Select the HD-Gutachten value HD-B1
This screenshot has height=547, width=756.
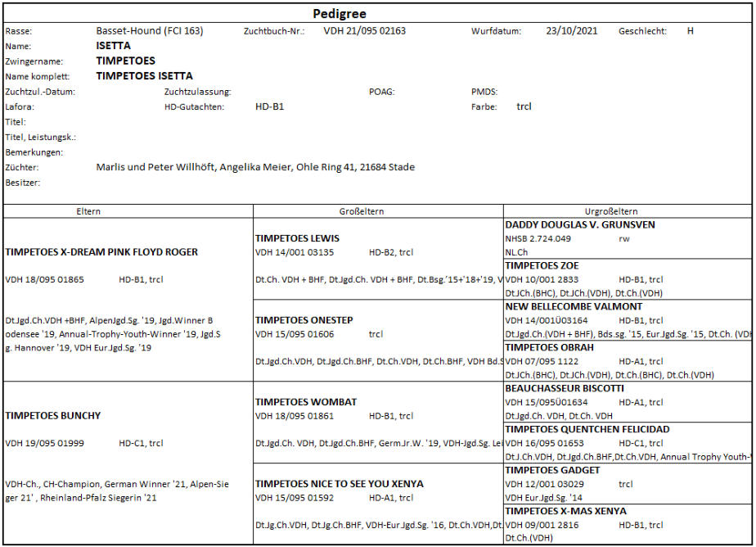[x=269, y=106]
